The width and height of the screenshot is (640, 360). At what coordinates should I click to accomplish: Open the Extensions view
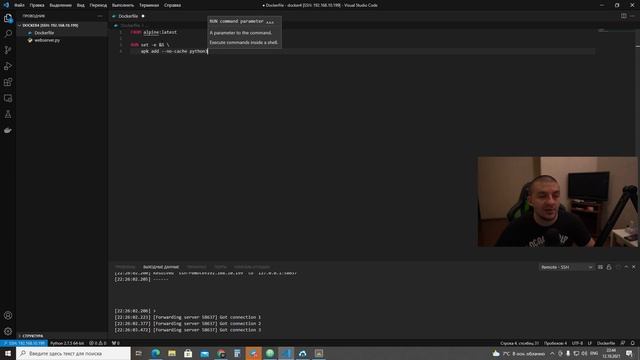[8, 82]
